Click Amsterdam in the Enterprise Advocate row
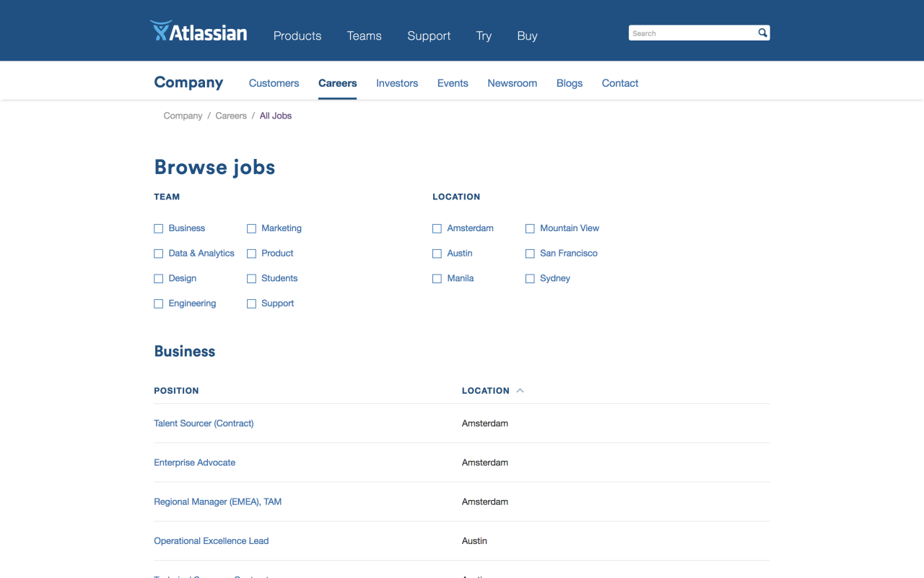 pyautogui.click(x=485, y=462)
